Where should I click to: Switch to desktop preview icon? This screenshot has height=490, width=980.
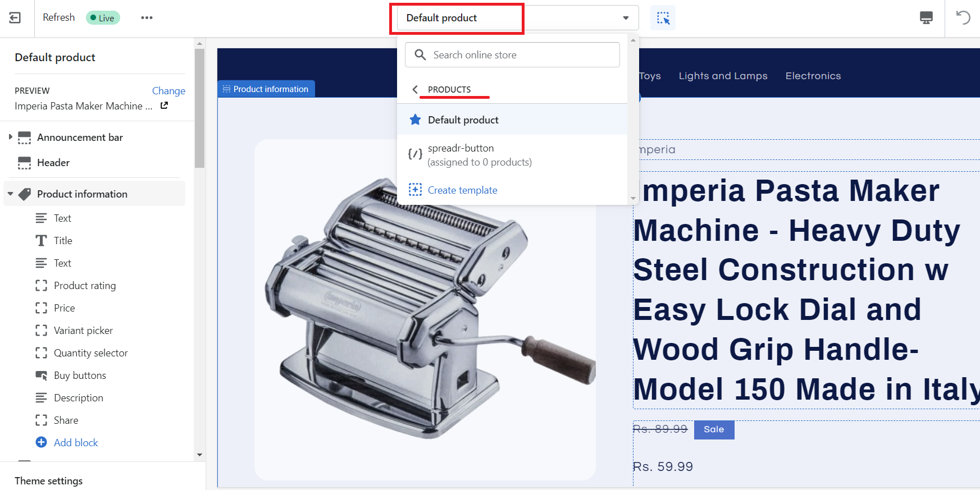(926, 18)
